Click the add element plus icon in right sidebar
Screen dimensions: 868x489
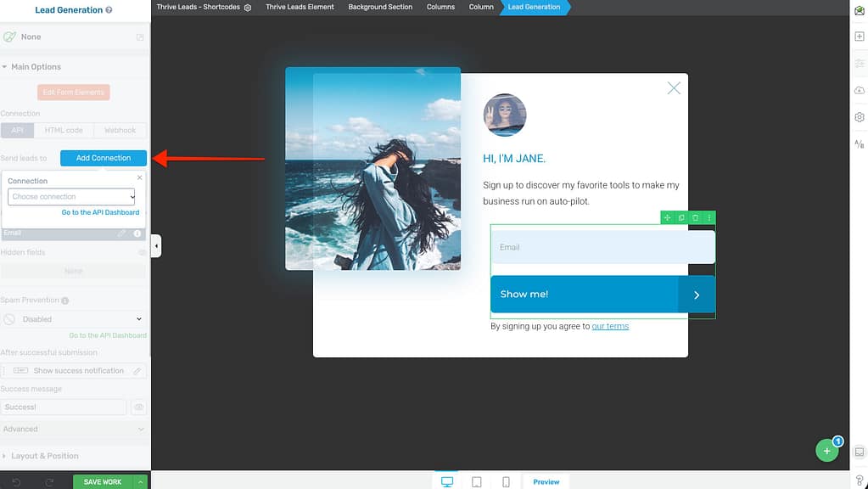tap(859, 37)
